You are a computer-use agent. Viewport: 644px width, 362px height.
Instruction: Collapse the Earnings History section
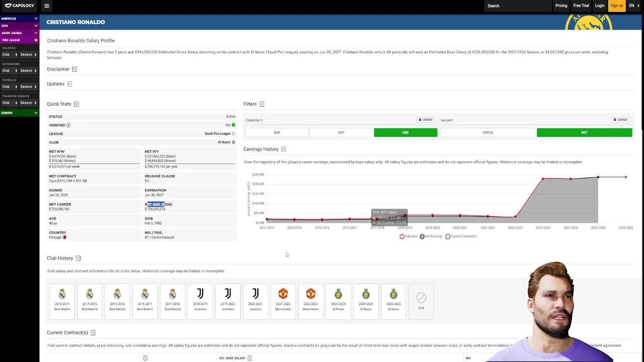click(x=284, y=149)
